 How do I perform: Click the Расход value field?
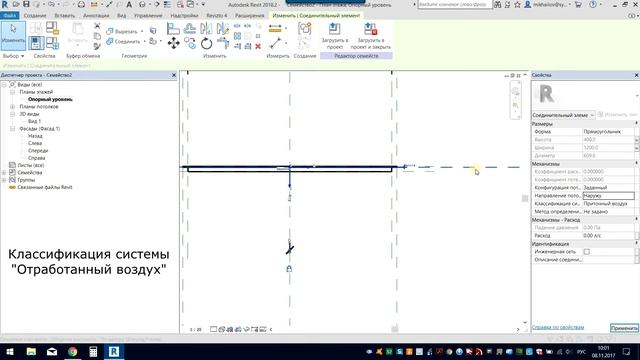click(x=608, y=236)
